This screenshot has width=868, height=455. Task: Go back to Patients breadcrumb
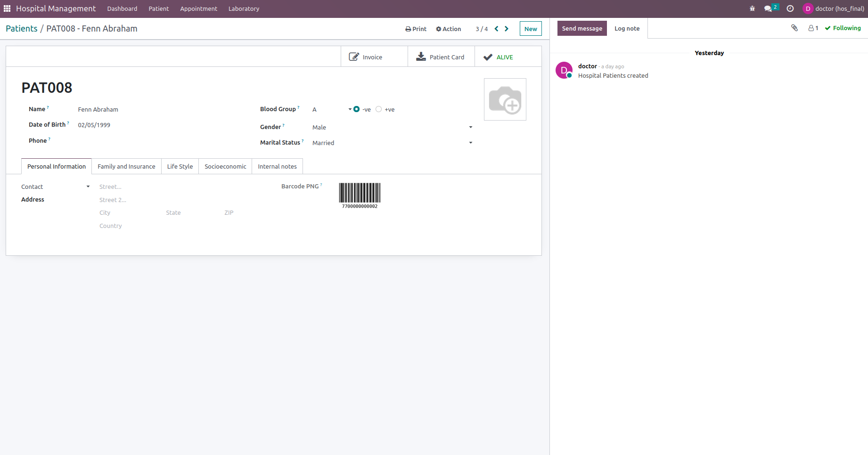(22, 28)
